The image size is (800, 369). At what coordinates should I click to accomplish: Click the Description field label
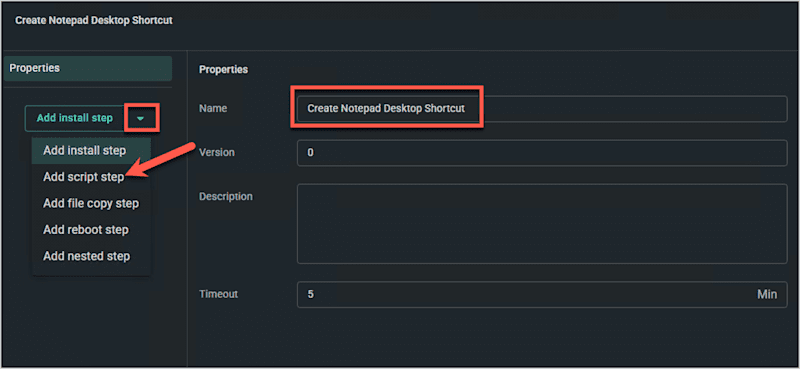(x=226, y=196)
